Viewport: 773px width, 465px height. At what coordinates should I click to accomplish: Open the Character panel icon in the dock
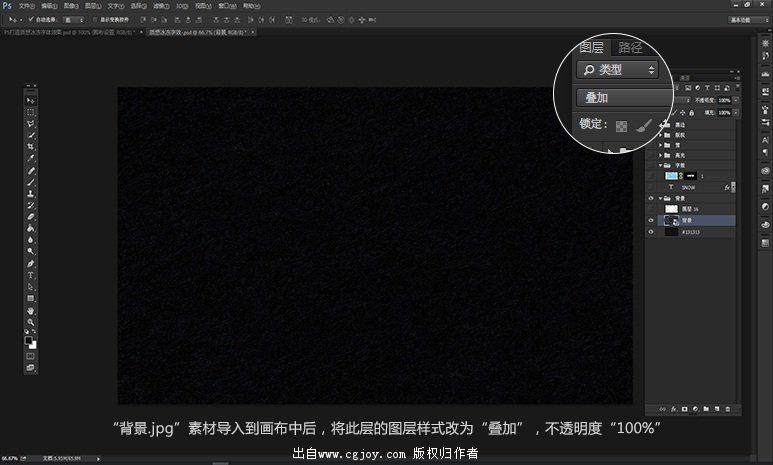765,140
